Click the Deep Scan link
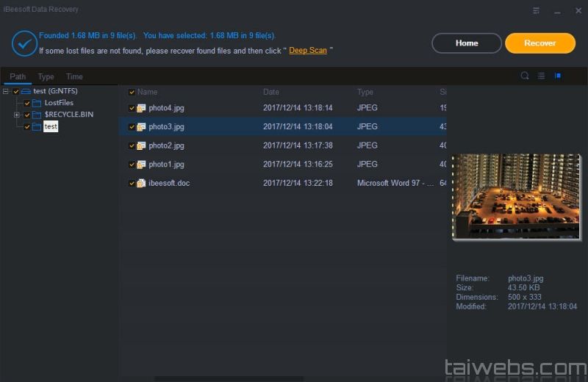This screenshot has height=382, width=588. (308, 51)
